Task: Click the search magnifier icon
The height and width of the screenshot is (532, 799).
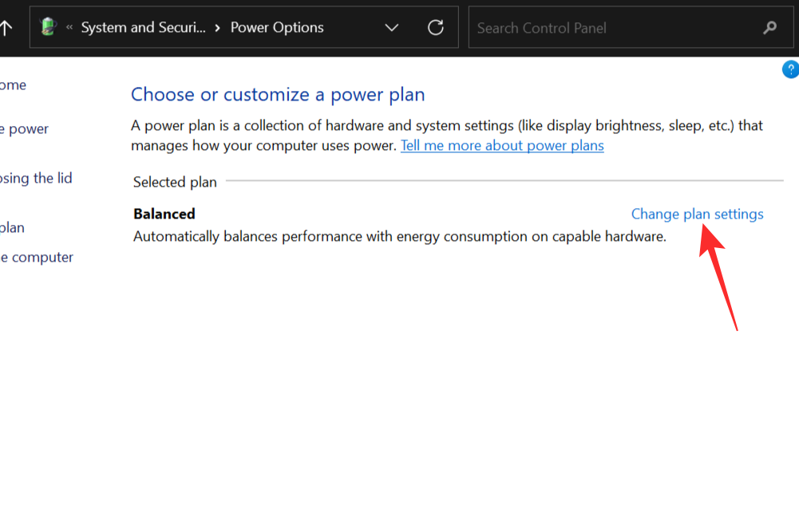Action: tap(769, 28)
